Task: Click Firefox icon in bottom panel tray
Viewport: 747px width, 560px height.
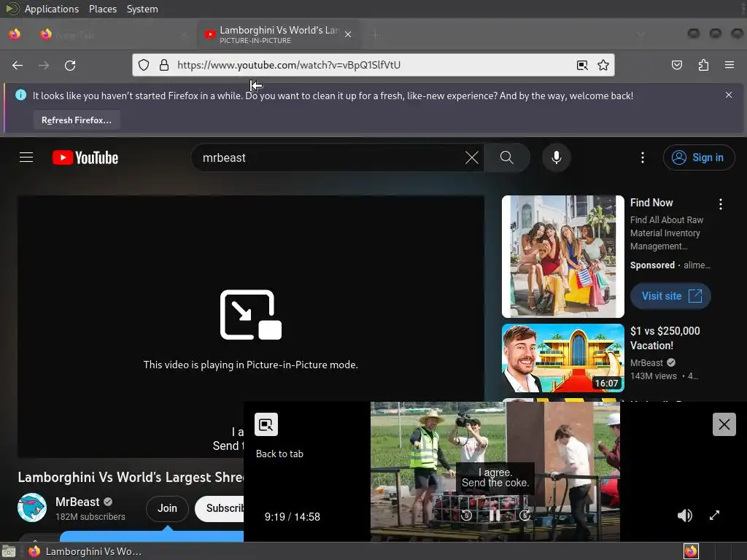Action: pyautogui.click(x=691, y=551)
